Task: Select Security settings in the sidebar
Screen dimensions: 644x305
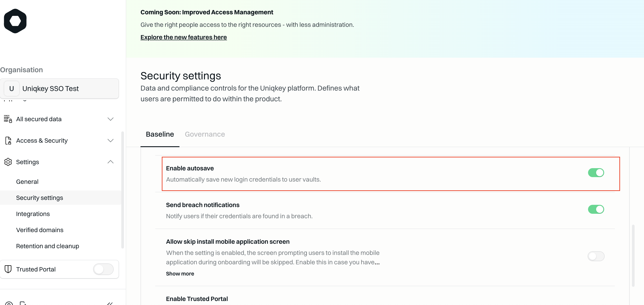Action: click(60, 198)
